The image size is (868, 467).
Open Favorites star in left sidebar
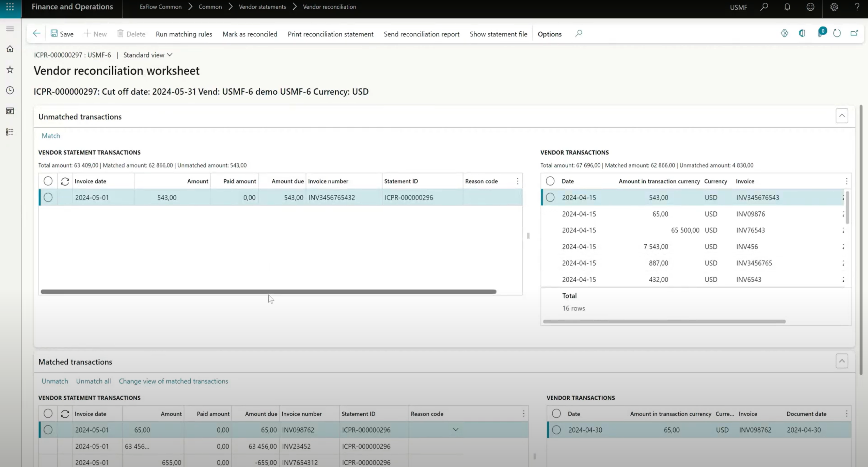(x=10, y=70)
